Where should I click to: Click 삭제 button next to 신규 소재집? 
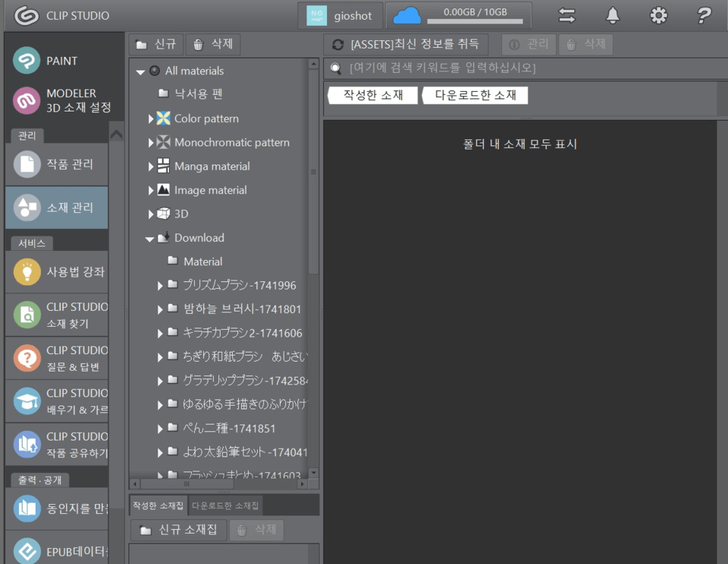(x=257, y=530)
